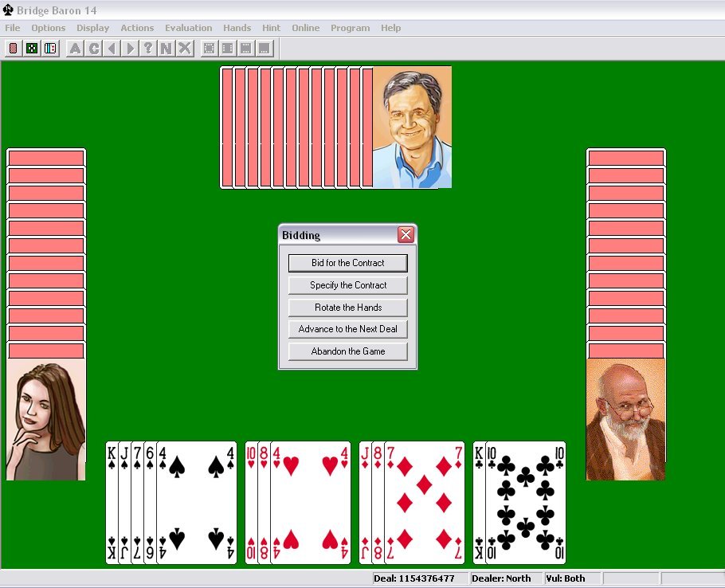The image size is (725, 588).
Task: Click the 'N' toolbar button
Action: (167, 49)
